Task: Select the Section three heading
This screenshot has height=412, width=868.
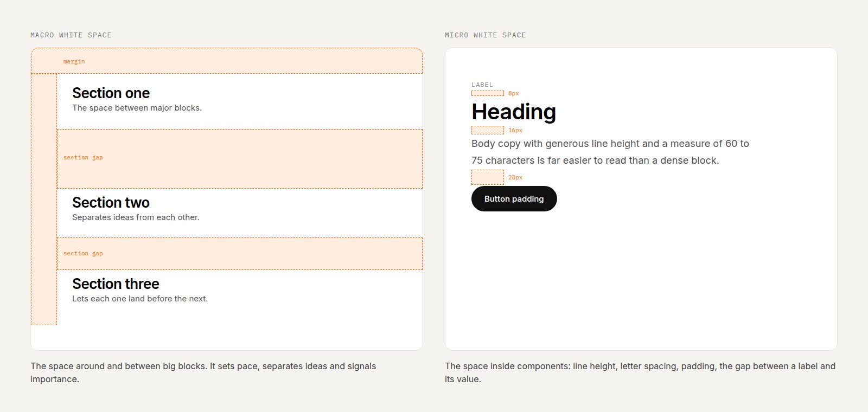Action: [x=116, y=284]
